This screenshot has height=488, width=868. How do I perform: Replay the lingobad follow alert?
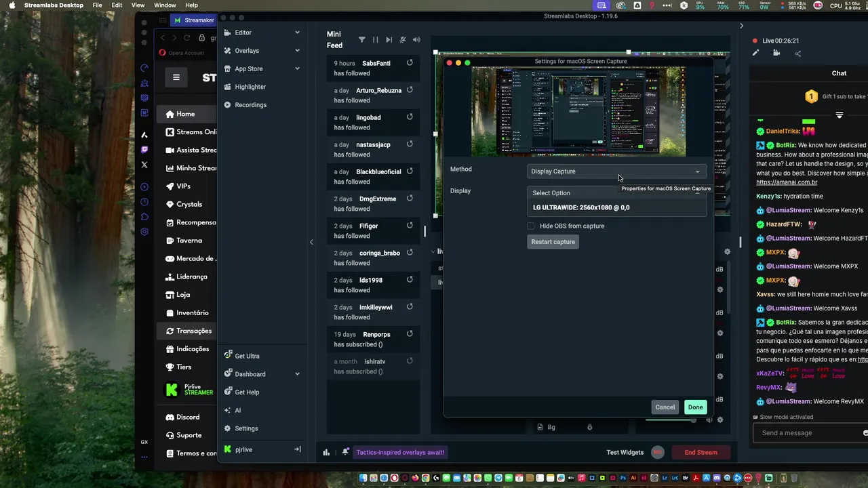pyautogui.click(x=410, y=117)
